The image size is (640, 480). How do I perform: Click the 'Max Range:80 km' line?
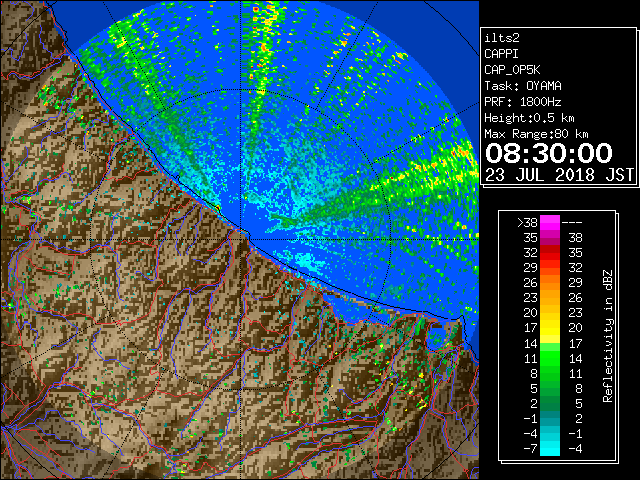536,134
